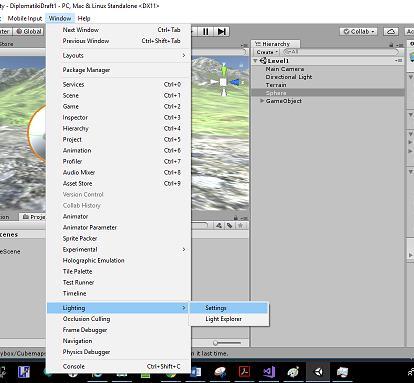The height and width of the screenshot is (383, 414).
Task: Select GameObject in Hierarchy
Action: tap(284, 101)
